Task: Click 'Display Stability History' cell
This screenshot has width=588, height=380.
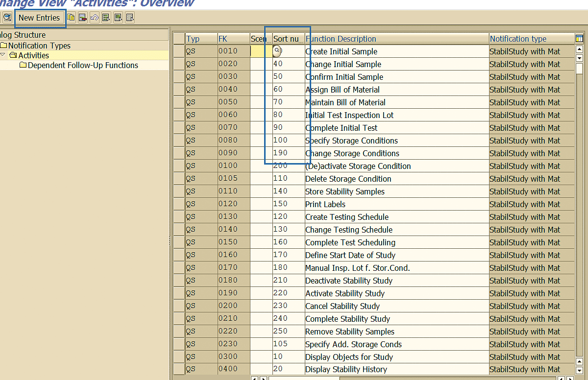Action: coord(397,369)
